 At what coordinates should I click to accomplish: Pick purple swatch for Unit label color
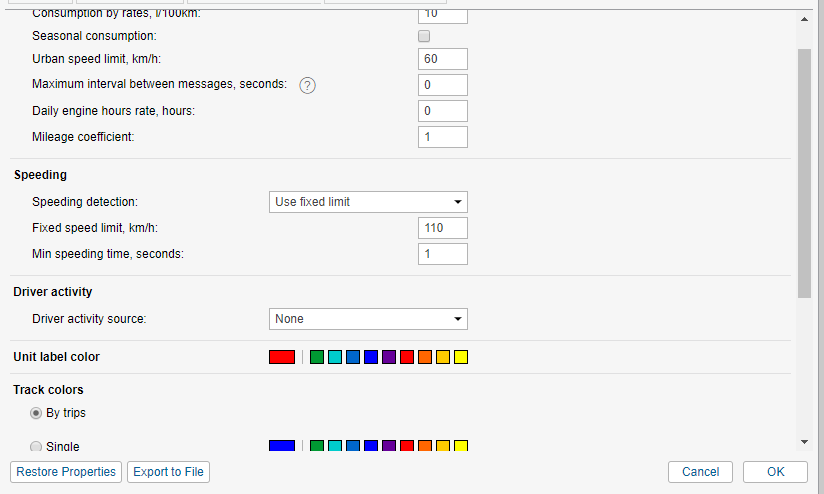coord(389,357)
